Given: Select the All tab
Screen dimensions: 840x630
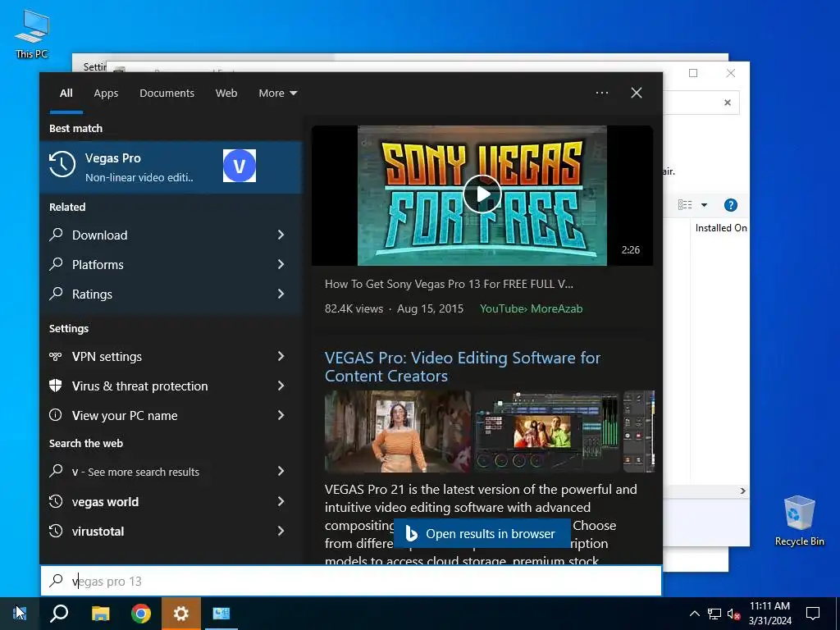Looking at the screenshot, I should coord(66,94).
